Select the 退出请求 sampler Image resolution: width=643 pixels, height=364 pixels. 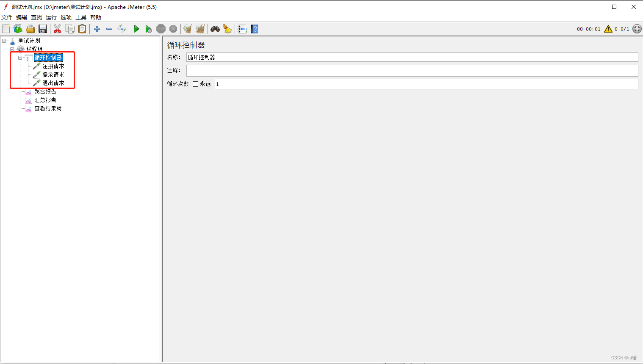click(53, 83)
